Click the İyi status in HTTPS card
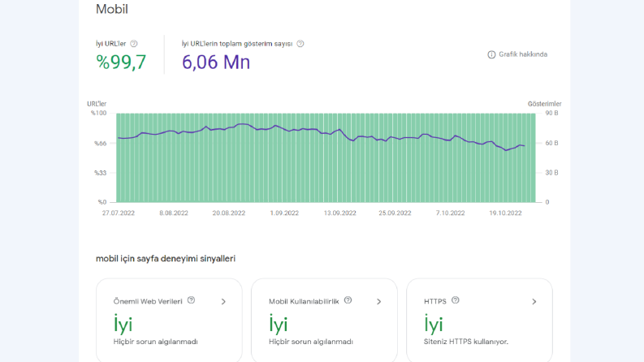Viewport: 644px width, 362px height. pyautogui.click(x=434, y=323)
